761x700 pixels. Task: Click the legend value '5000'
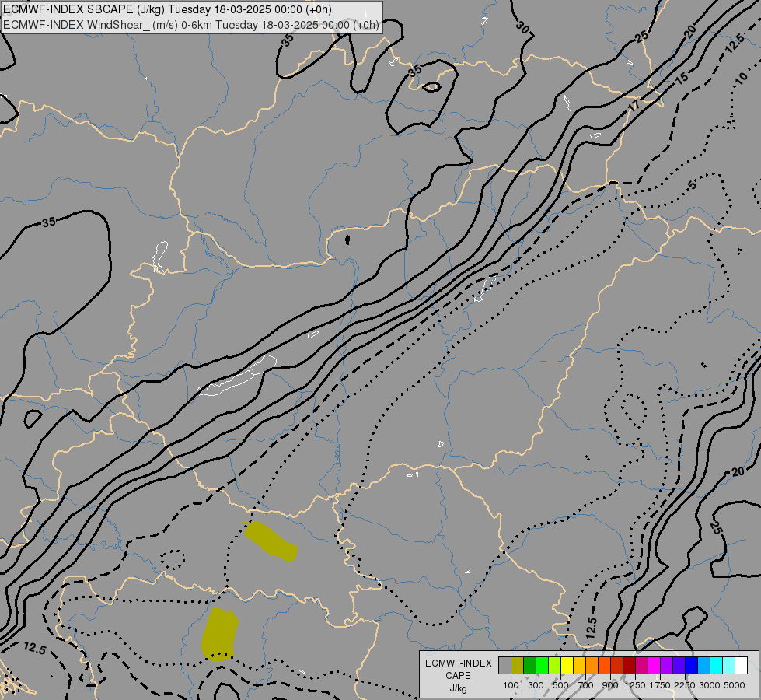(735, 685)
